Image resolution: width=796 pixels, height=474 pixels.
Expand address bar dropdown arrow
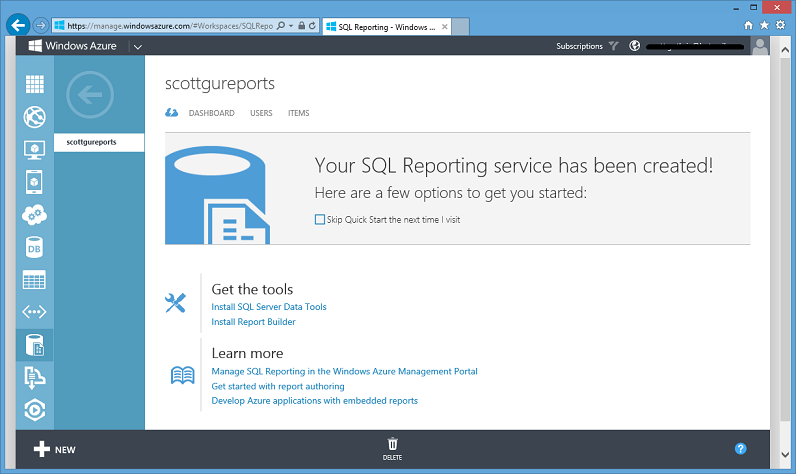point(291,26)
